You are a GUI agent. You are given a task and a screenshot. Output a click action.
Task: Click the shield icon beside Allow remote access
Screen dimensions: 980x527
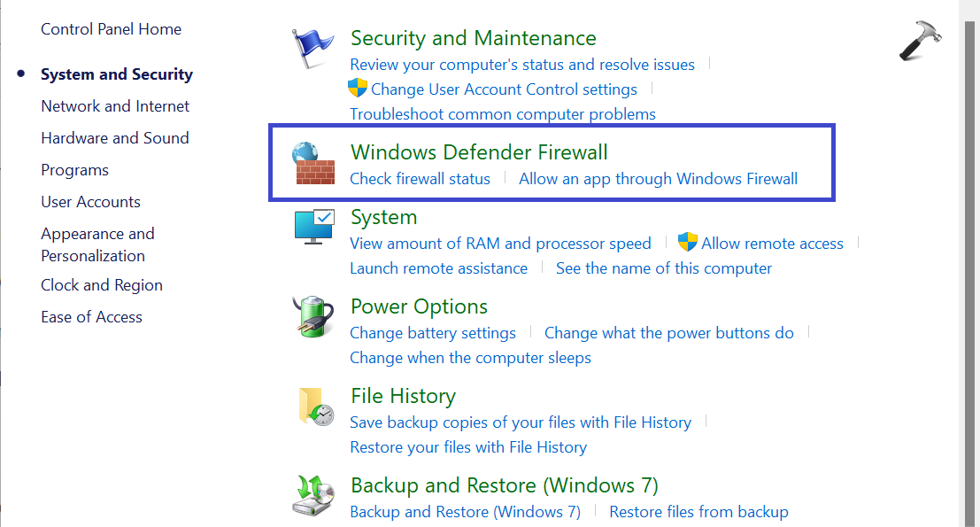[x=688, y=243]
